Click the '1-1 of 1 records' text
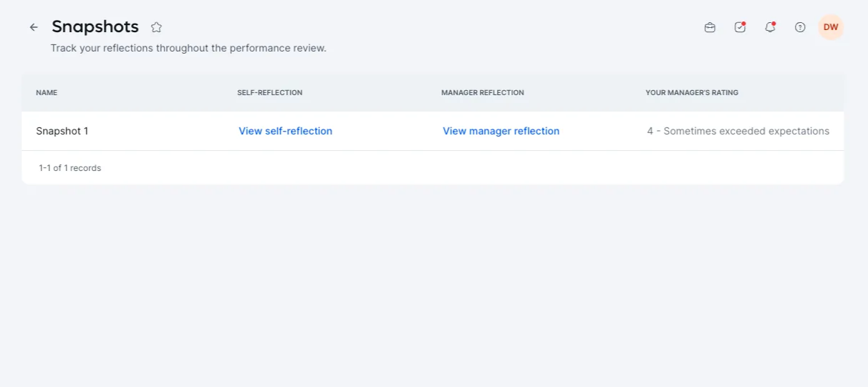This screenshot has width=868, height=387. pos(70,168)
